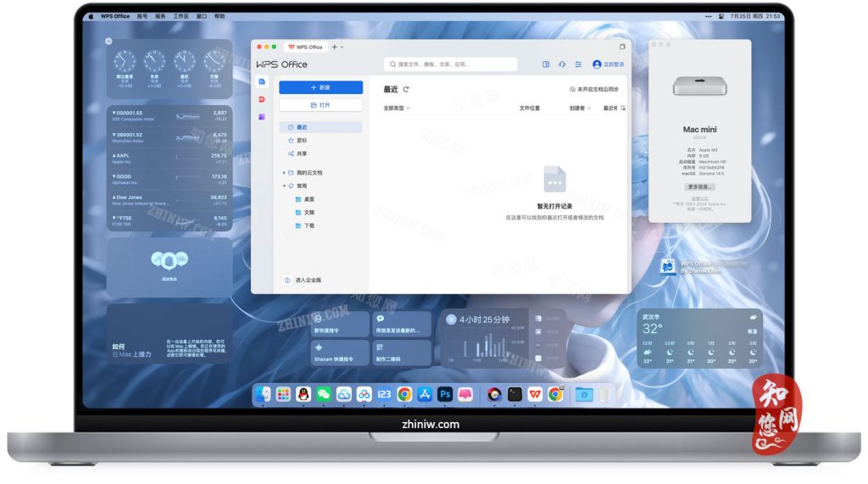Click the 制作二维码 shortcut widget
The width and height of the screenshot is (868, 484).
tap(401, 353)
